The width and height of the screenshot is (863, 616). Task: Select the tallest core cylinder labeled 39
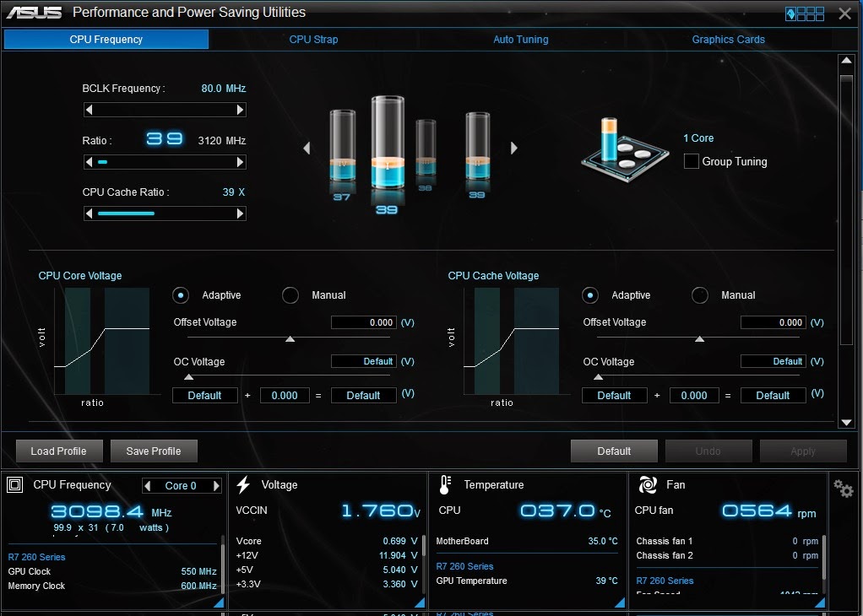[388, 144]
